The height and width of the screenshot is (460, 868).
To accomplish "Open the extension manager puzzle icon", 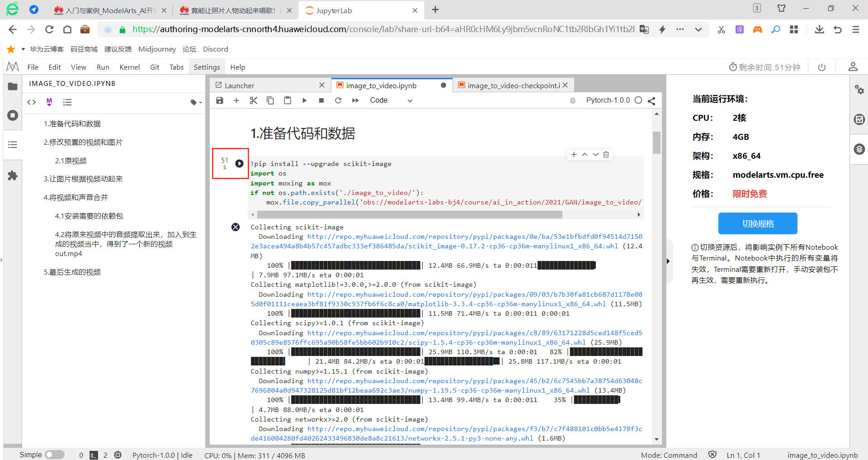I will pos(13,175).
